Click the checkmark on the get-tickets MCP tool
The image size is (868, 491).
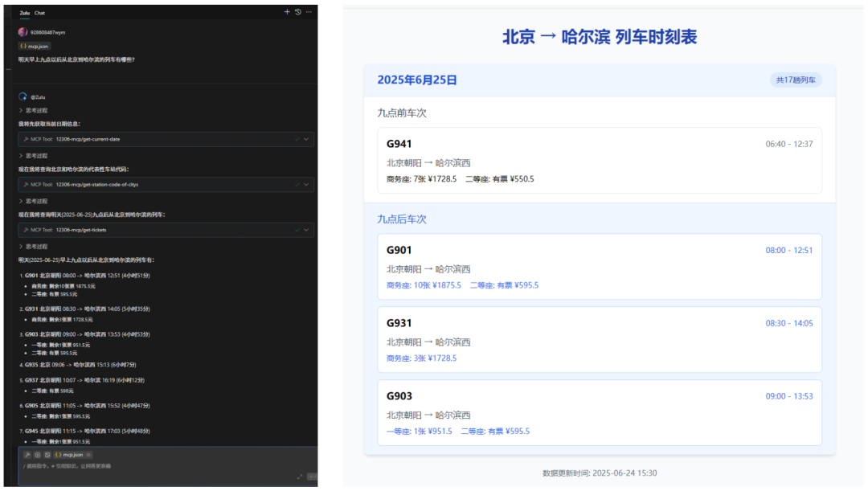[x=297, y=229]
